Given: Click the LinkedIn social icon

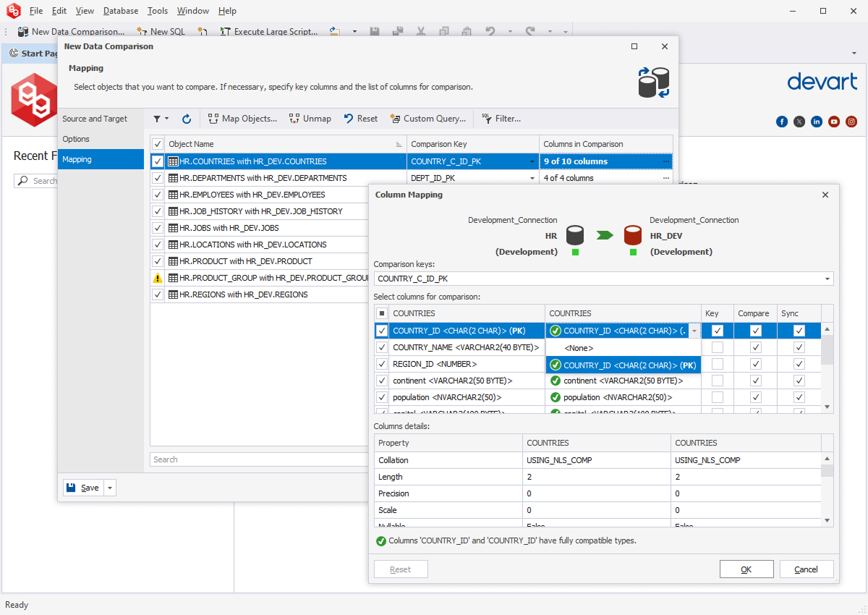Looking at the screenshot, I should [817, 122].
